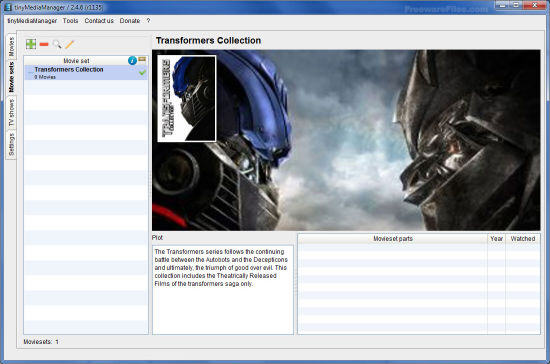Edit movie set with the pencil icon

point(69,44)
